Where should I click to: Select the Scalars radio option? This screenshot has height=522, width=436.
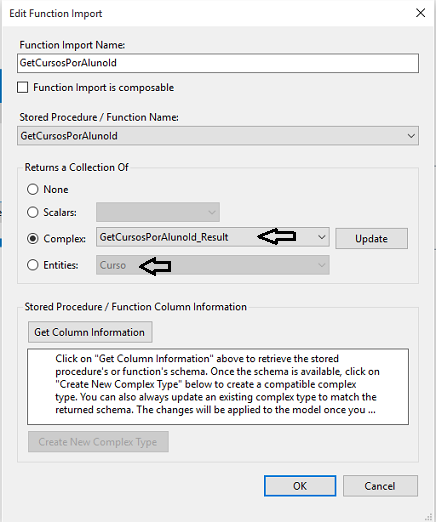(x=33, y=212)
